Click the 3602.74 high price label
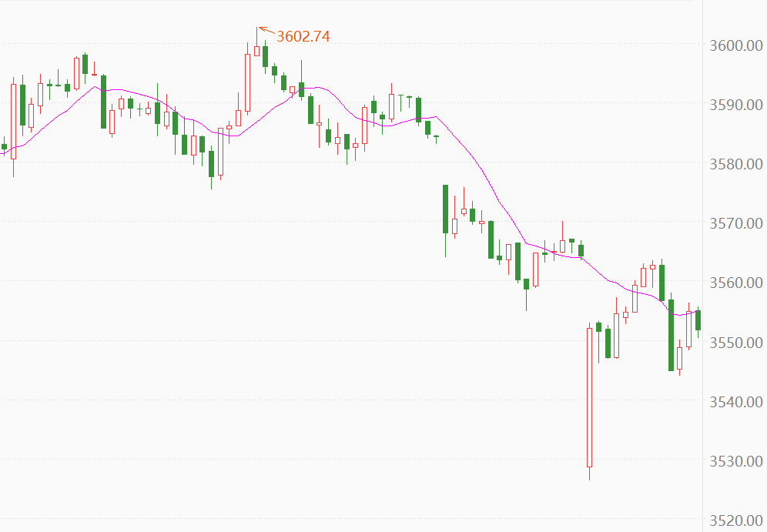 click(303, 36)
